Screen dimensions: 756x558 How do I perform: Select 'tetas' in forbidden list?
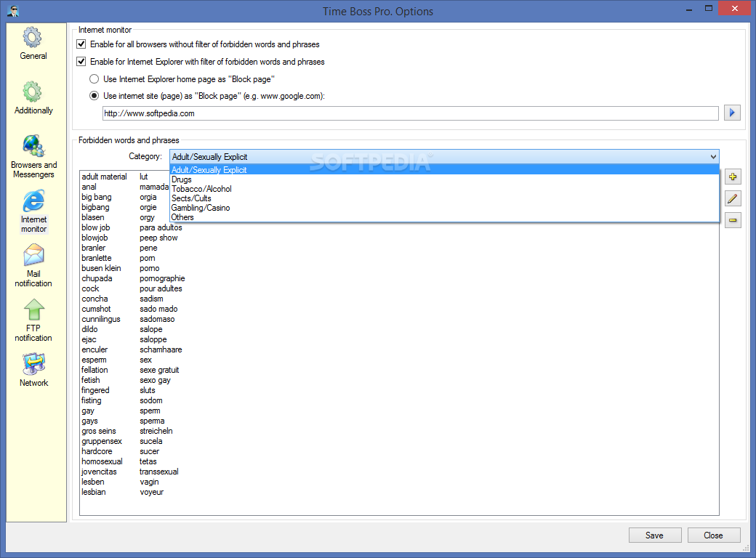point(148,461)
